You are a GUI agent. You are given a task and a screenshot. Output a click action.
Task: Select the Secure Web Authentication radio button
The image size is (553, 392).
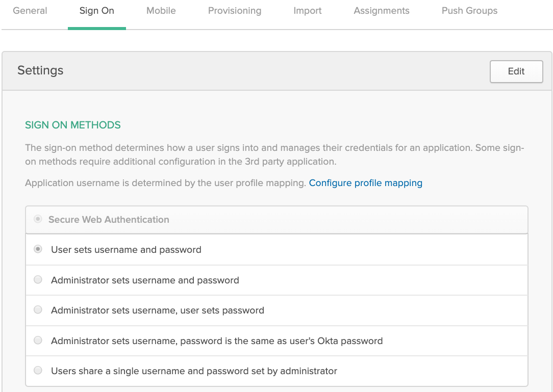click(38, 219)
